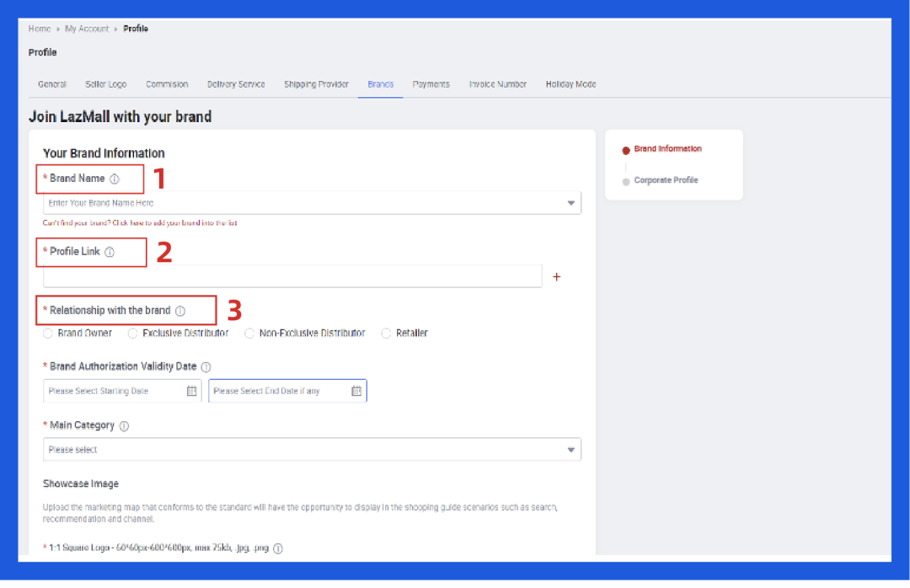Expand the Brand Name dropdown arrow
The width and height of the screenshot is (910, 588).
(571, 203)
